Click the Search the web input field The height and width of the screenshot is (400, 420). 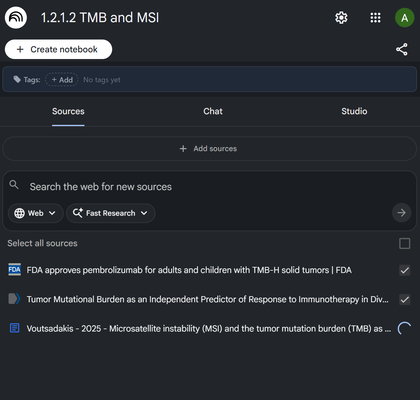(x=210, y=187)
